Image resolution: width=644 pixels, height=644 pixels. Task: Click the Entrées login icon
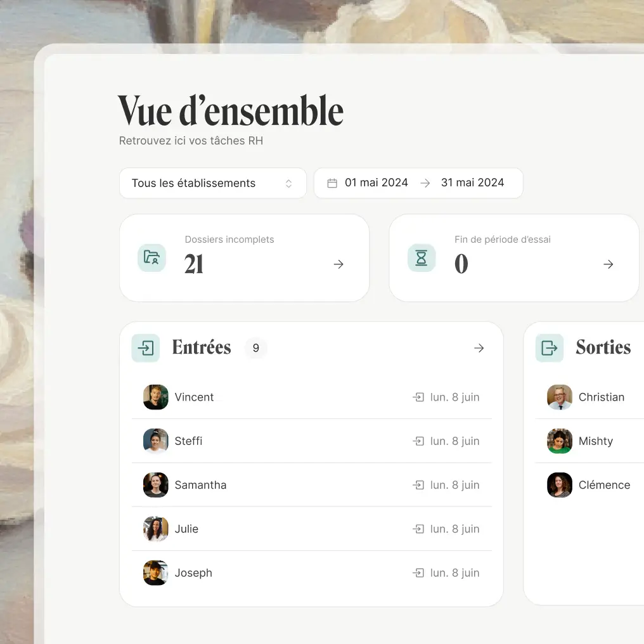point(145,348)
